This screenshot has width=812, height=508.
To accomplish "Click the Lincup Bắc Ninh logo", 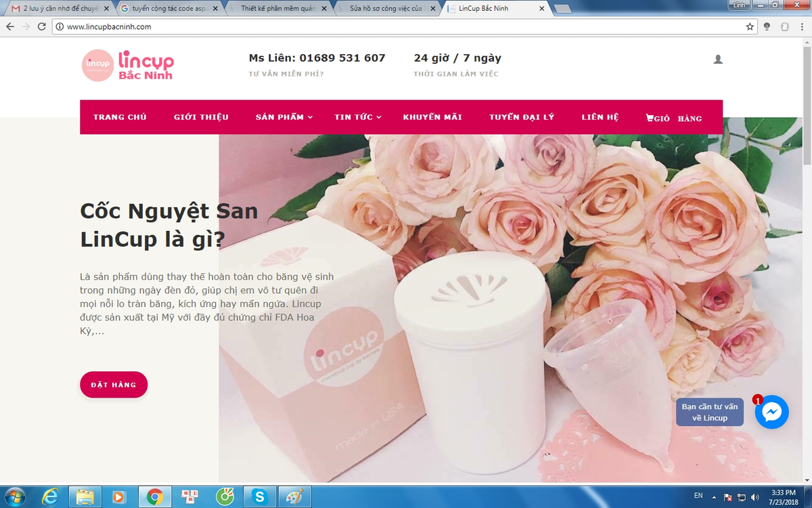I will [x=128, y=65].
